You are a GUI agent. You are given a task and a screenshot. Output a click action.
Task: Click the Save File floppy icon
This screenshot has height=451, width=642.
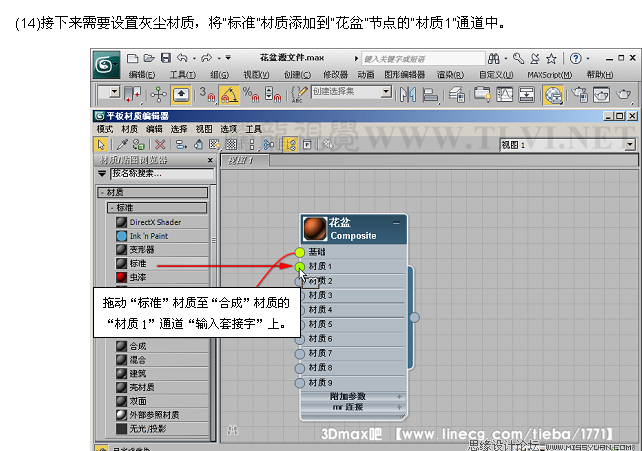point(165,58)
